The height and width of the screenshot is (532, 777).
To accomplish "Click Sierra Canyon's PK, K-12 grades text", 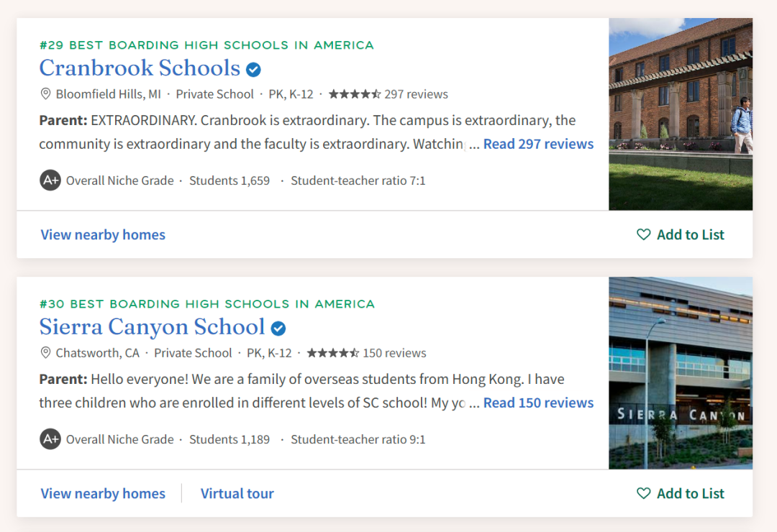I will point(269,353).
